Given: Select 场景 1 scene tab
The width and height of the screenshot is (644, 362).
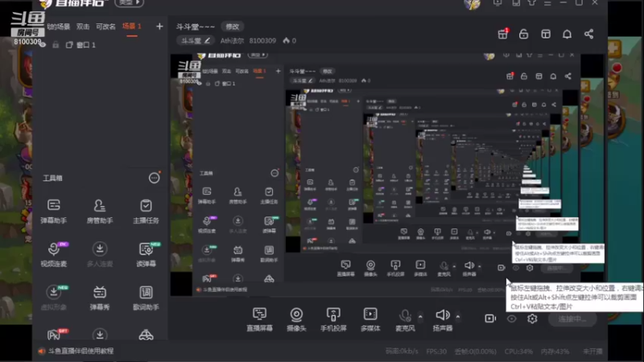Looking at the screenshot, I should click(132, 27).
